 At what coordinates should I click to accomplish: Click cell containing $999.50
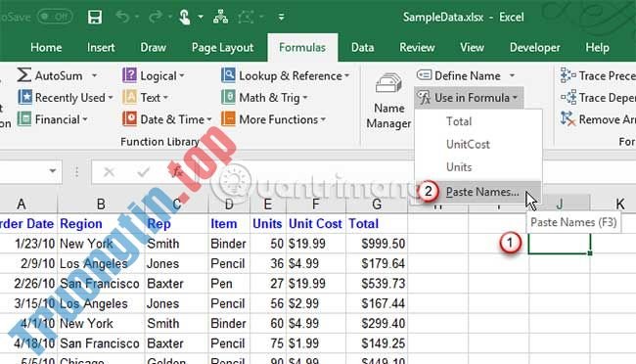coord(377,244)
